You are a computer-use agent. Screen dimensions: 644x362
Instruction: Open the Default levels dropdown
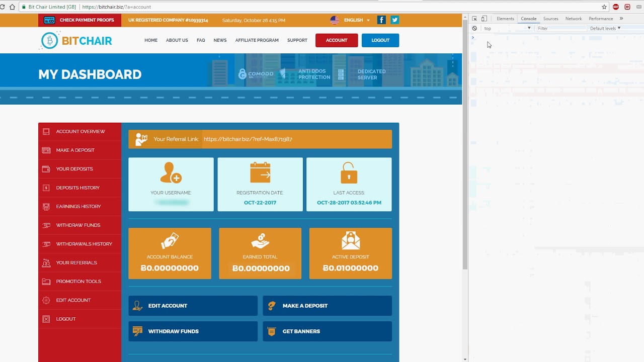(x=605, y=29)
